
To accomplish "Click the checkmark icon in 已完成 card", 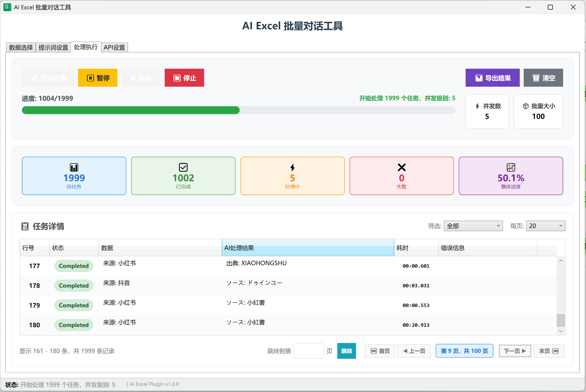I will point(183,167).
